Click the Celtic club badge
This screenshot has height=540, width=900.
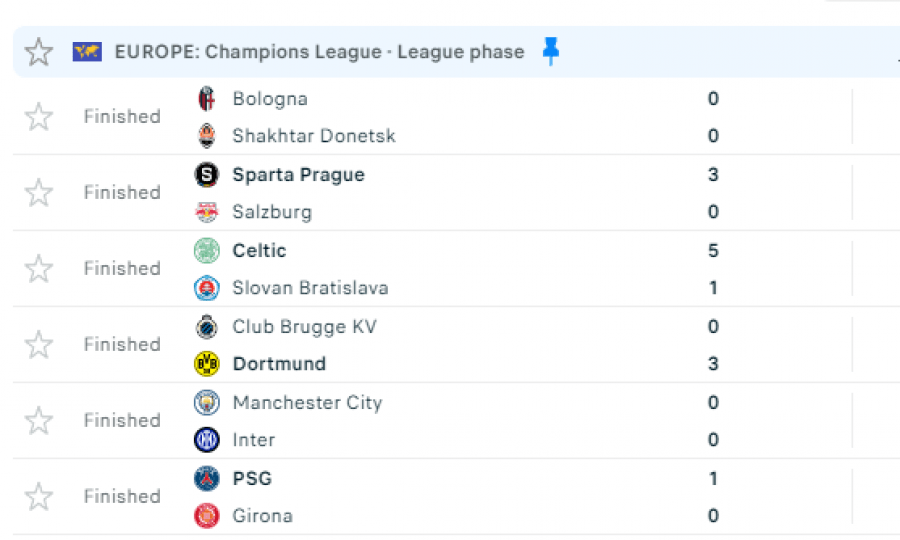coord(206,251)
